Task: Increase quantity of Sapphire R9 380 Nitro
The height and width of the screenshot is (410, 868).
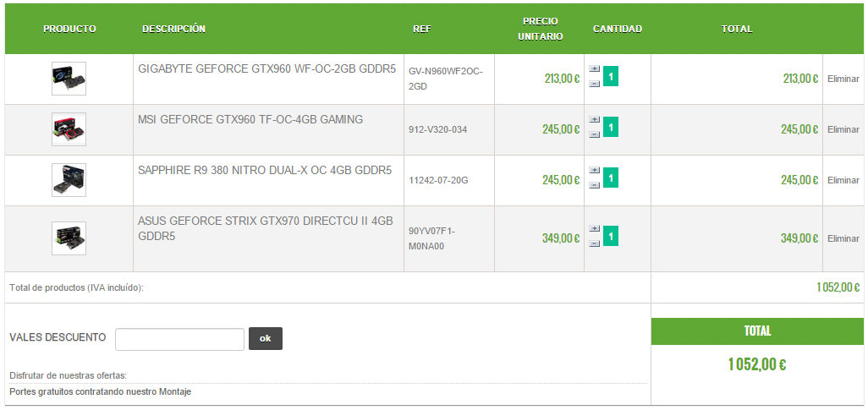Action: click(x=595, y=171)
